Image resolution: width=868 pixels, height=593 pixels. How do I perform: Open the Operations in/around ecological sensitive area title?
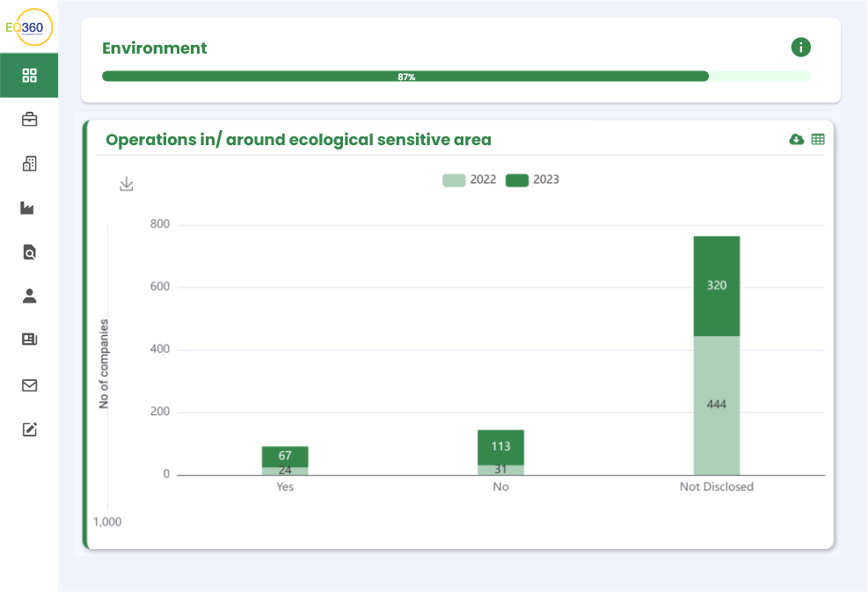(297, 140)
